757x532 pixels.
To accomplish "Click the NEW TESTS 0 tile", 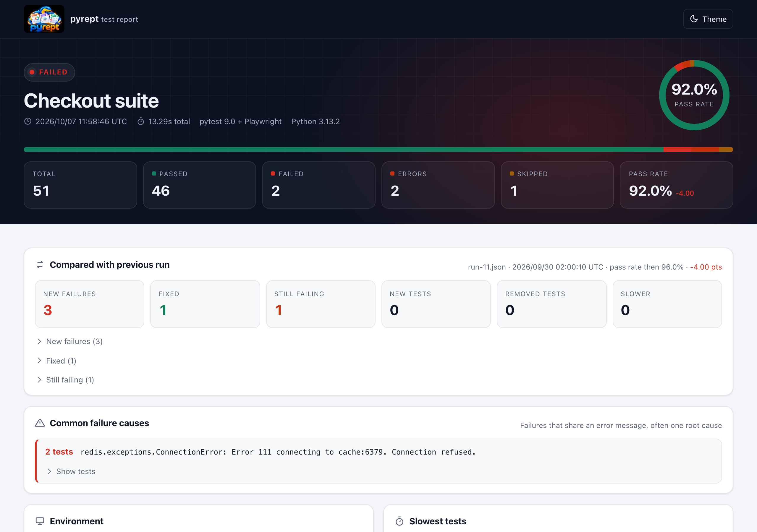I will (x=436, y=304).
